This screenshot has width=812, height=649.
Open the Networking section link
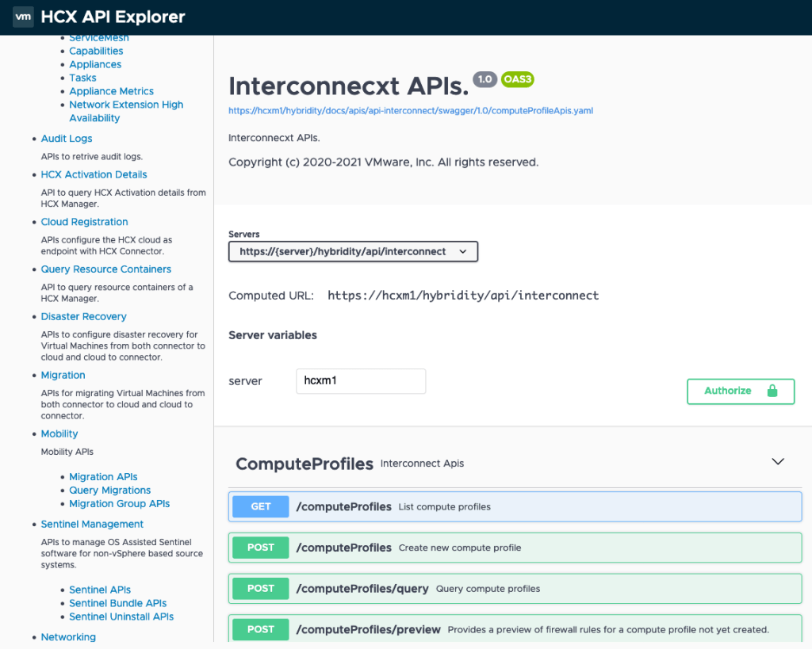coord(68,637)
